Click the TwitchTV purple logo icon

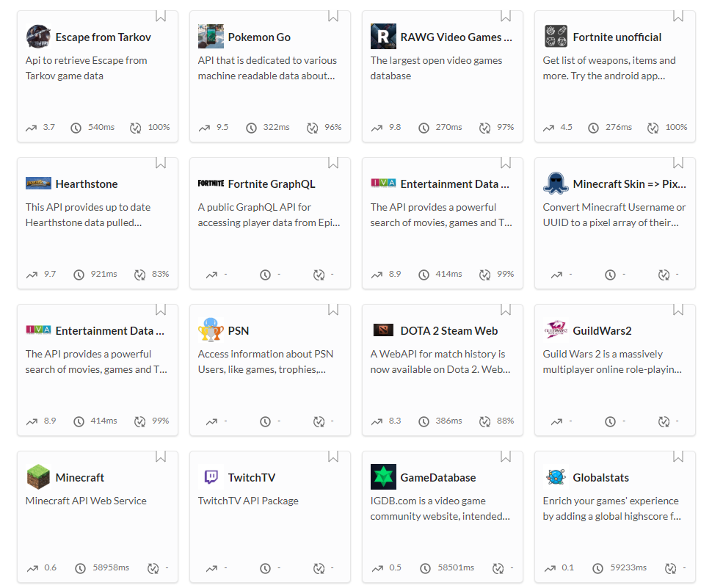click(211, 477)
